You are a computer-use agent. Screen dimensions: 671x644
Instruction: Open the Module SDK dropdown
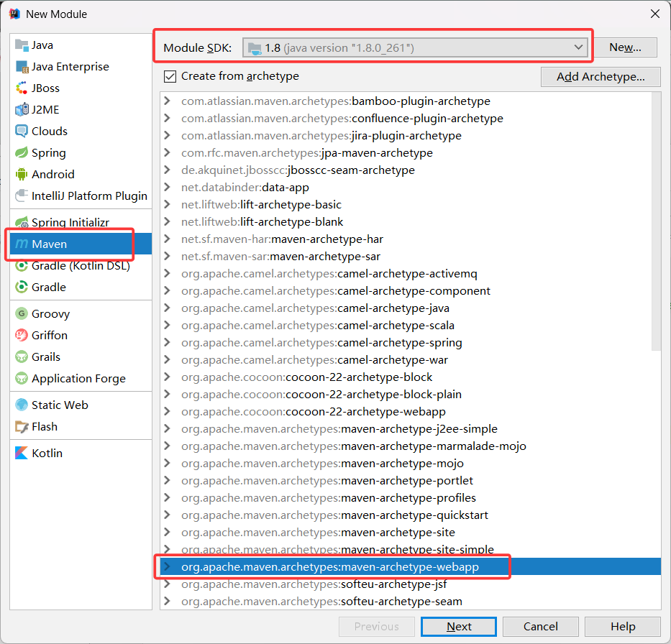(415, 47)
